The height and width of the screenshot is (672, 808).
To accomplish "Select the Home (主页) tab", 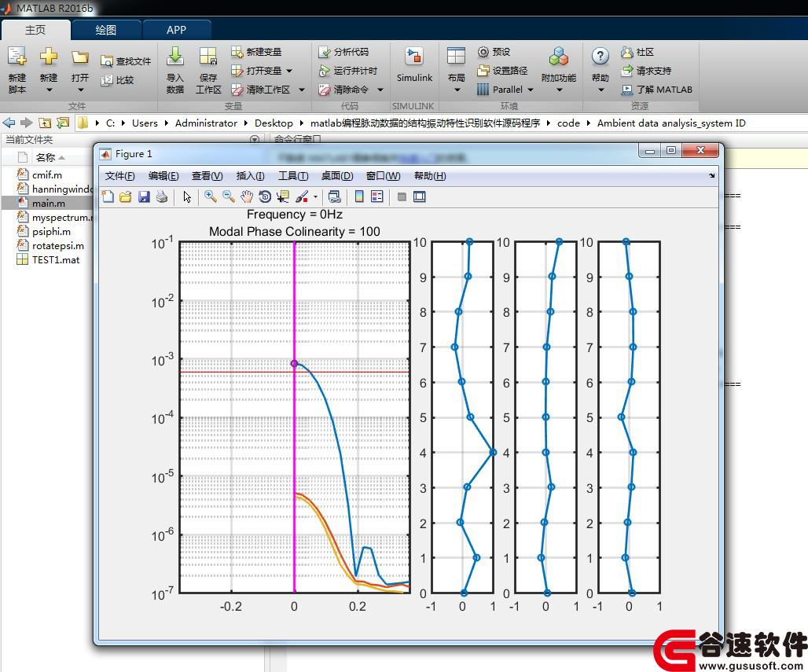I will 35,30.
